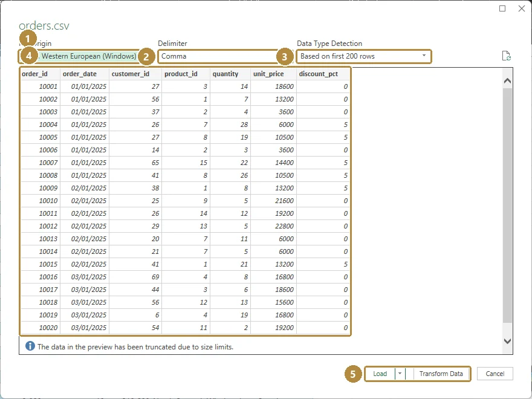532x399 pixels.
Task: Click discount_pct 0 in row 10020
Action: (323, 328)
